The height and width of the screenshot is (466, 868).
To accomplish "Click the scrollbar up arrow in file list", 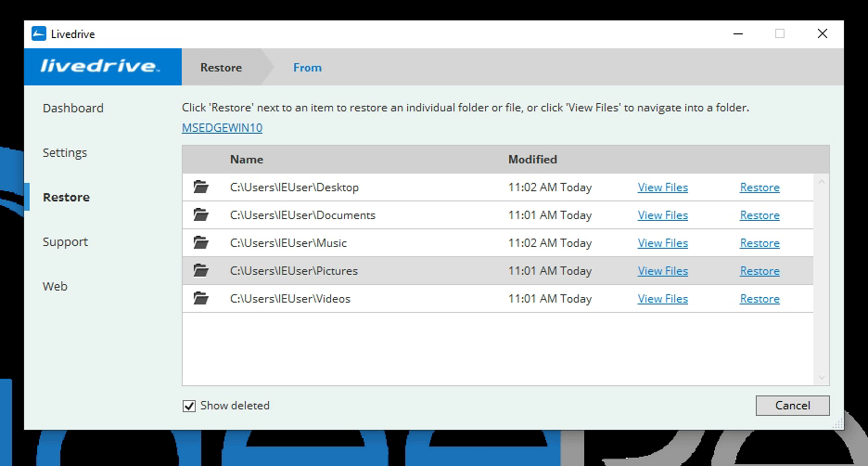I will tap(821, 182).
